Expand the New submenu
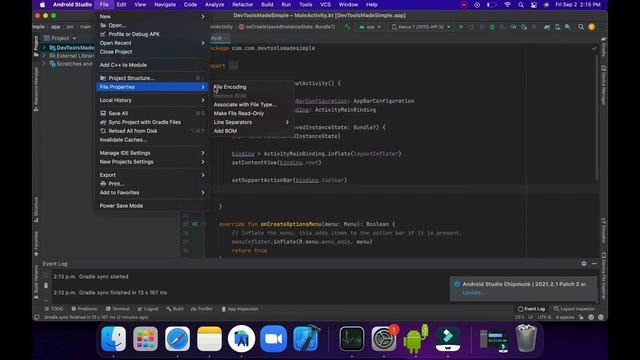The image size is (640, 360). 152,16
